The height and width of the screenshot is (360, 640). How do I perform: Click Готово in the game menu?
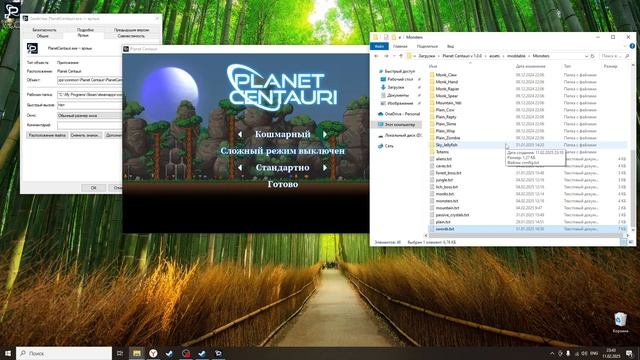pyautogui.click(x=282, y=184)
